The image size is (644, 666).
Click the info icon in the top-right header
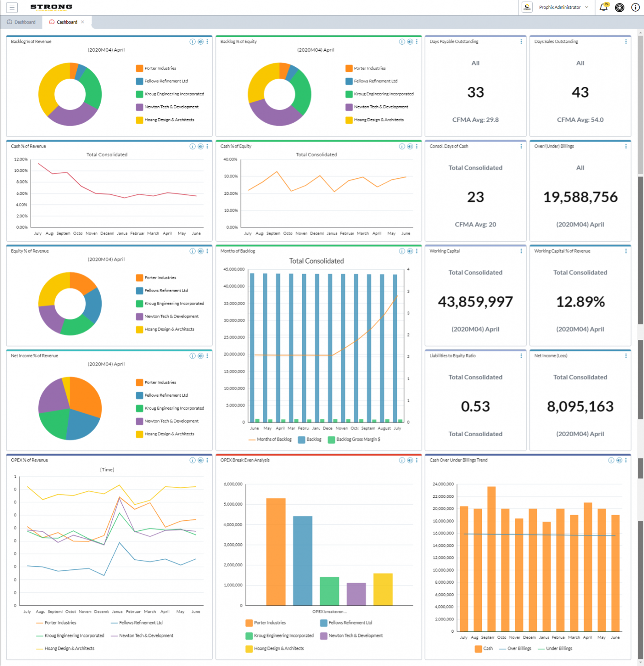635,7
